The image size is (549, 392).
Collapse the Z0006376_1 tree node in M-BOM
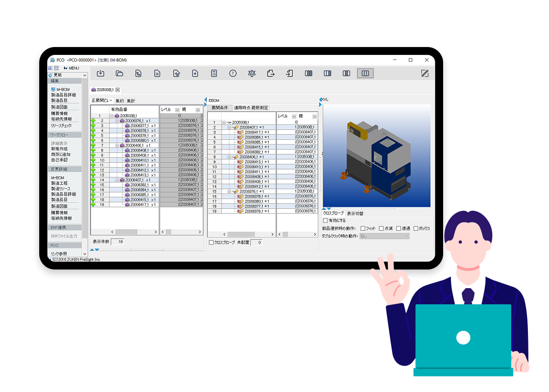(117, 121)
